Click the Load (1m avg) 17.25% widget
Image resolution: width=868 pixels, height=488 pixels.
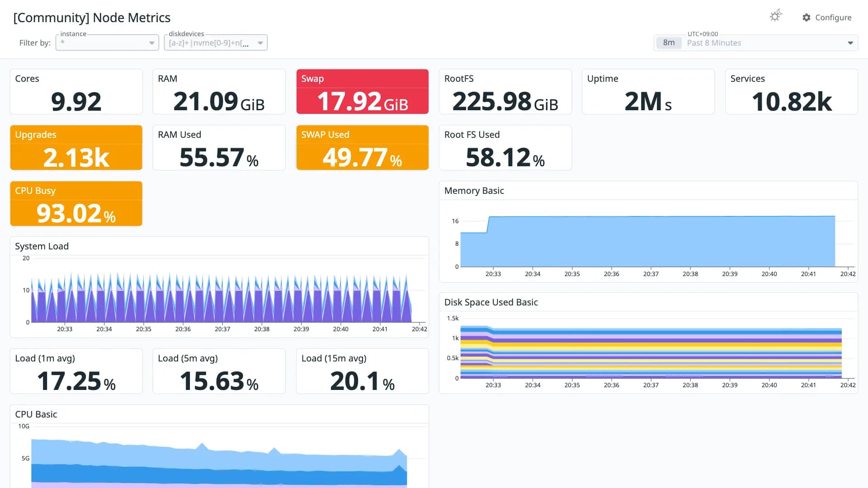[x=76, y=371]
